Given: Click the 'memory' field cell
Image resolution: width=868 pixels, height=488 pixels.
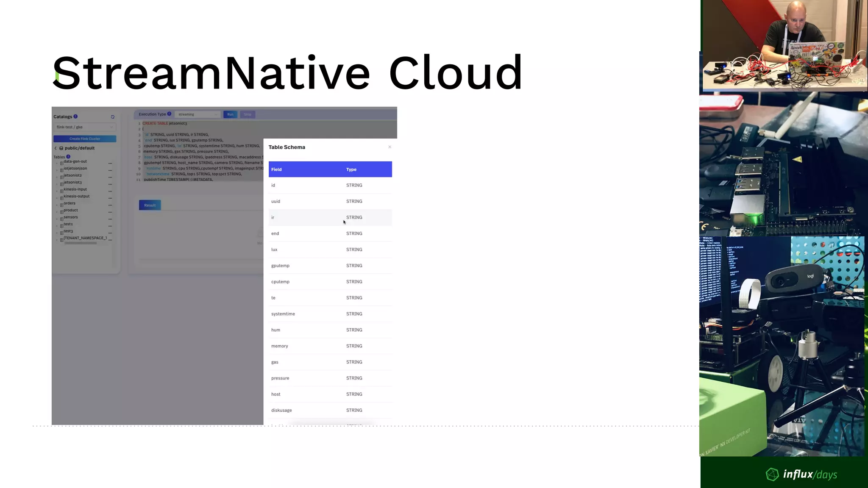Looking at the screenshot, I should click(x=280, y=346).
